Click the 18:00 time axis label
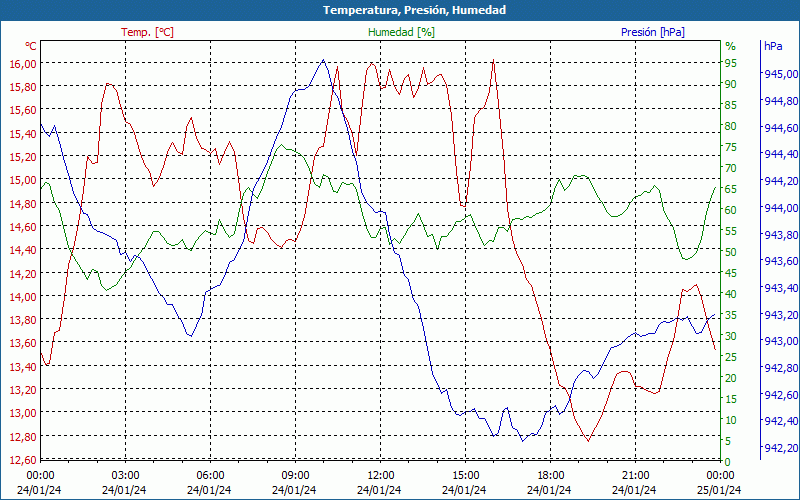This screenshot has width=800, height=500. (551, 476)
